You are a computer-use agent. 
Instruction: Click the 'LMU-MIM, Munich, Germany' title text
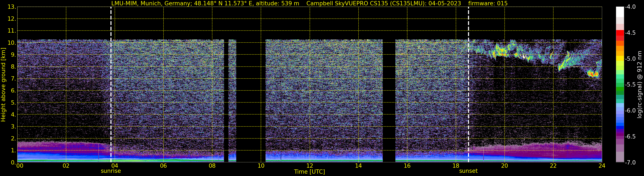pyautogui.click(x=152, y=3)
